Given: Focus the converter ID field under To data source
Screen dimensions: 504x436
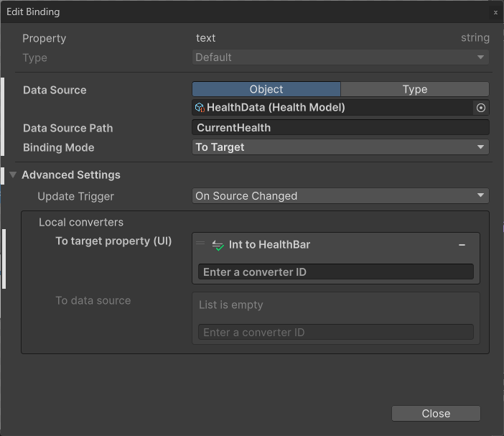Looking at the screenshot, I should click(x=335, y=333).
